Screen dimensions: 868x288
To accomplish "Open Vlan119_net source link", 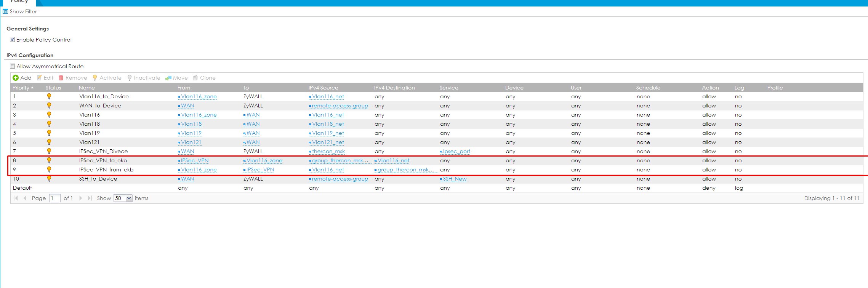I will click(x=328, y=133).
